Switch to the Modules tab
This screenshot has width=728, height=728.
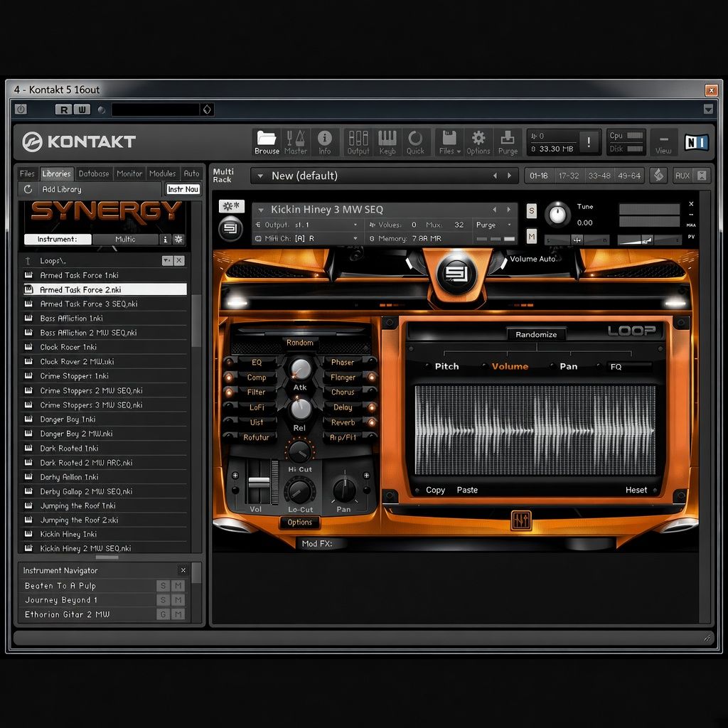[163, 173]
